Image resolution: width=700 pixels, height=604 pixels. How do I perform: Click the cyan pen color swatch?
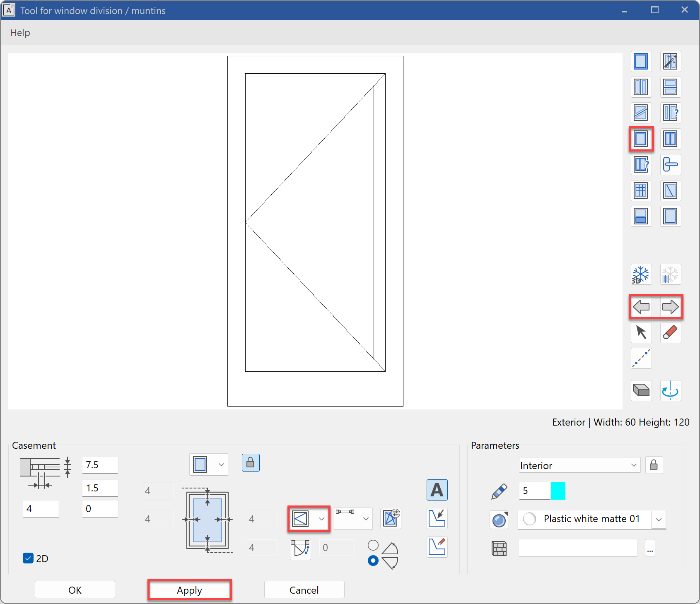pyautogui.click(x=558, y=491)
